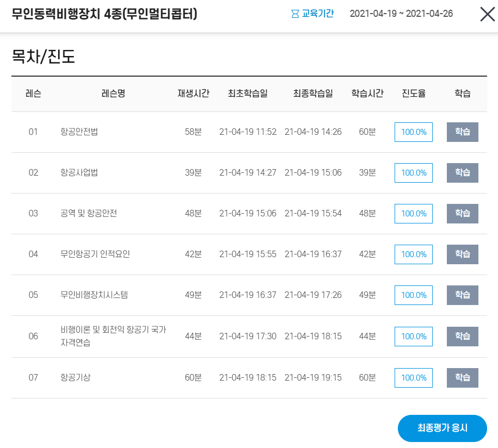This screenshot has width=498, height=448.
Task: Click the 100.0% progress box for lesson 05
Action: coord(414,295)
